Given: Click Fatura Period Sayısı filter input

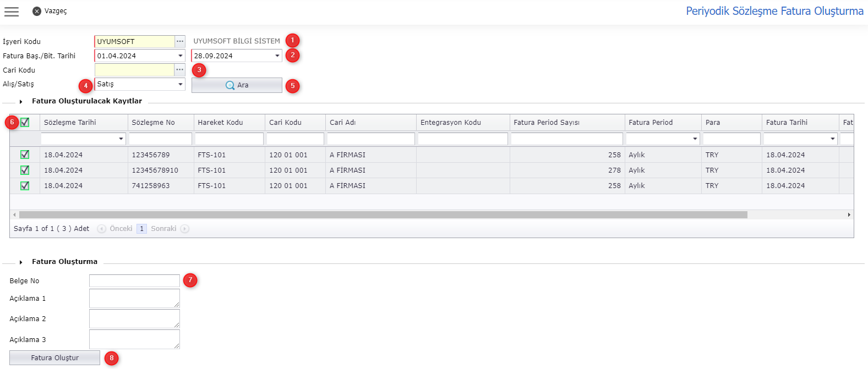Looking at the screenshot, I should 567,139.
